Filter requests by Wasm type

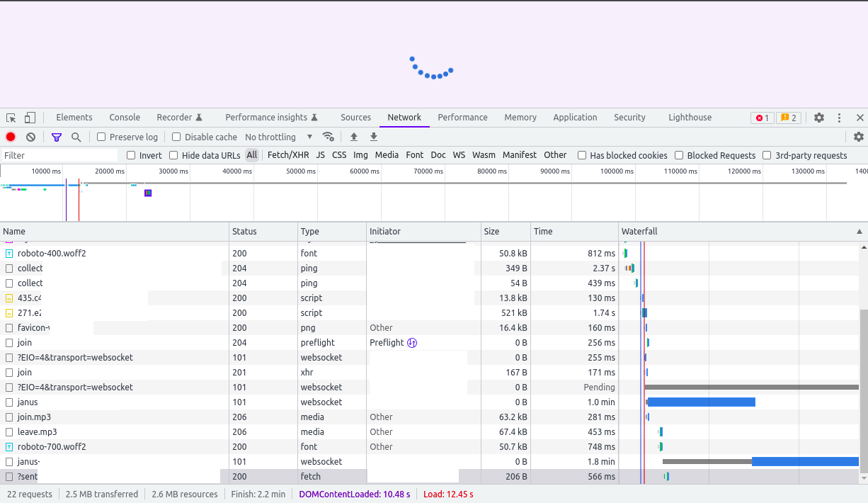click(484, 155)
